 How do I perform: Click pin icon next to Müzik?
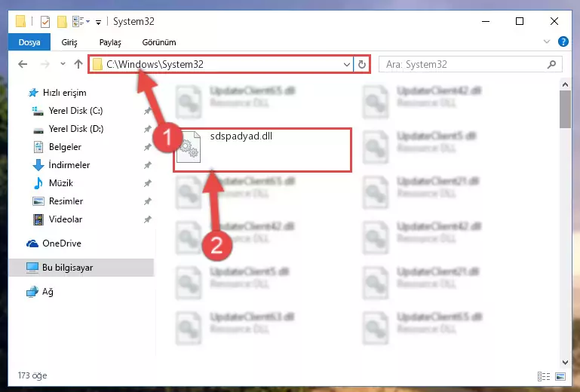point(147,183)
